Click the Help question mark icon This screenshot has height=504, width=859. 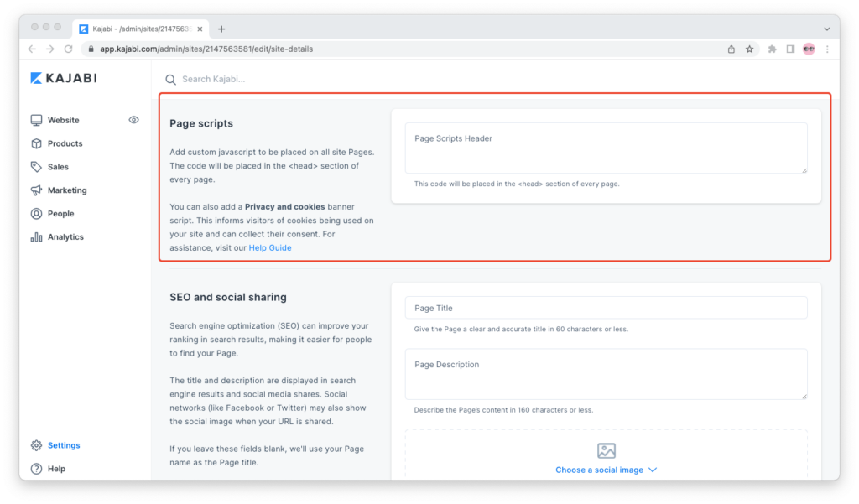pyautogui.click(x=36, y=469)
